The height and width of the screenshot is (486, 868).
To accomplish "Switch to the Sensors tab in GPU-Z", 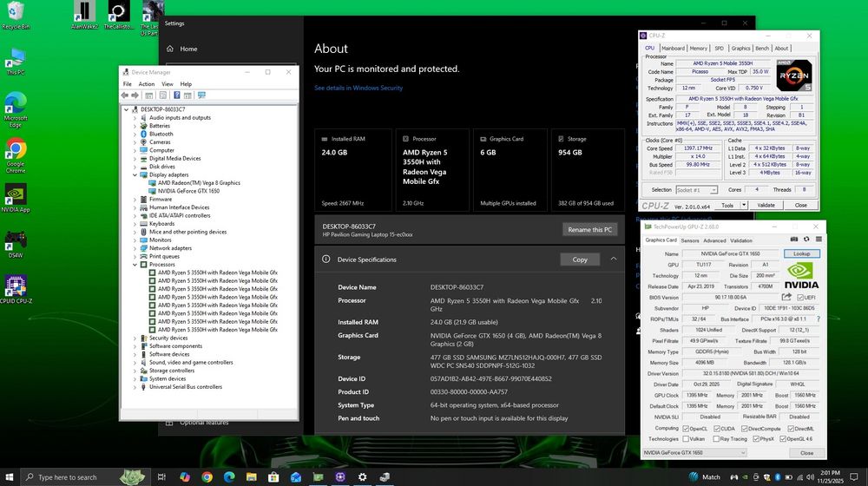I will coord(690,240).
